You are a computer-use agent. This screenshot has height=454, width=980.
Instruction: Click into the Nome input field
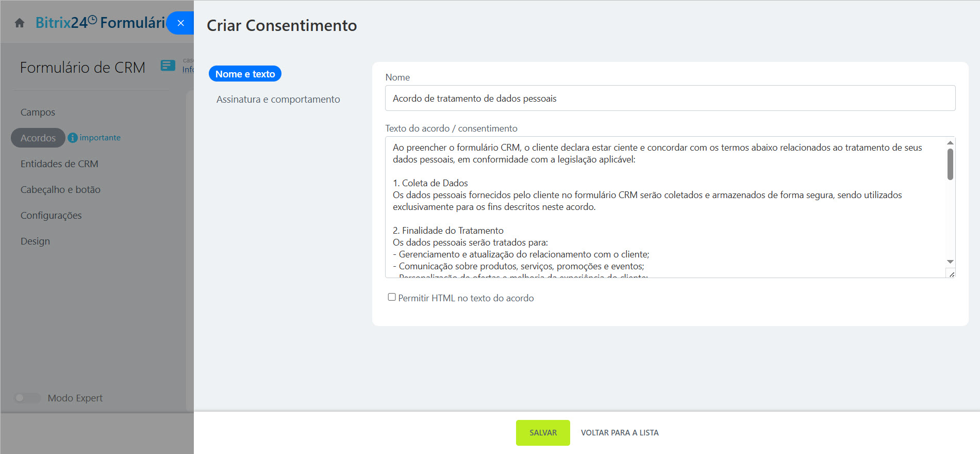pos(670,98)
